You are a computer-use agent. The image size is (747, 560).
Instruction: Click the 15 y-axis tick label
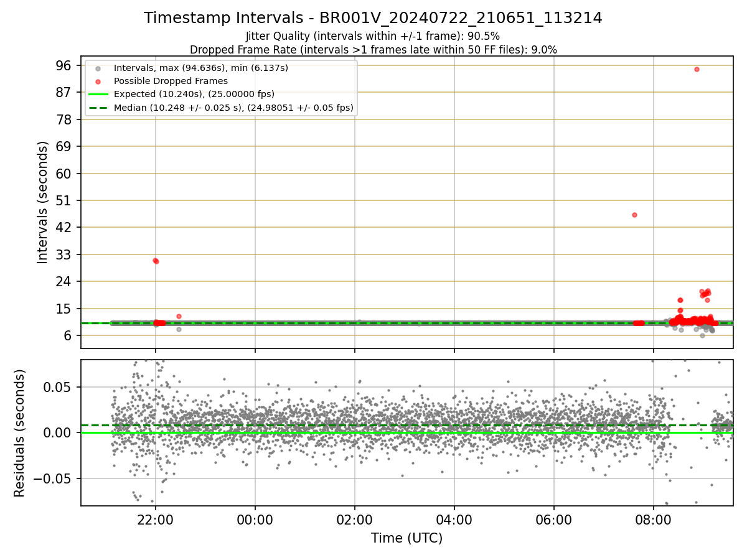(64, 309)
